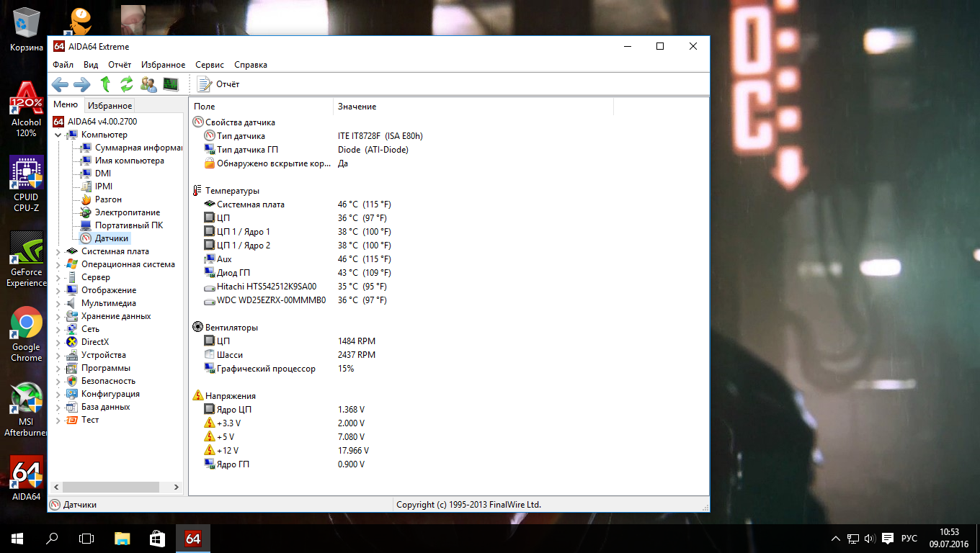This screenshot has width=980, height=553.
Task: Click the tree horizontal scrollbar left arrow
Action: 57,487
